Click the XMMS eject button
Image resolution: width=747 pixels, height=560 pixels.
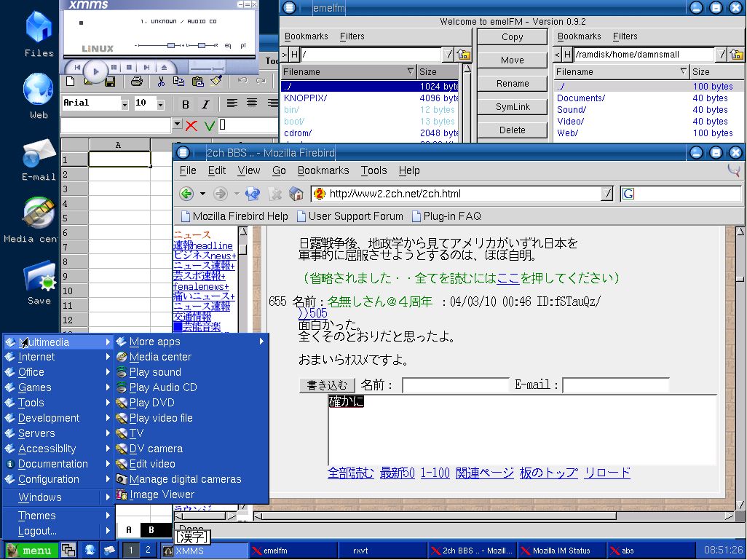click(x=165, y=68)
